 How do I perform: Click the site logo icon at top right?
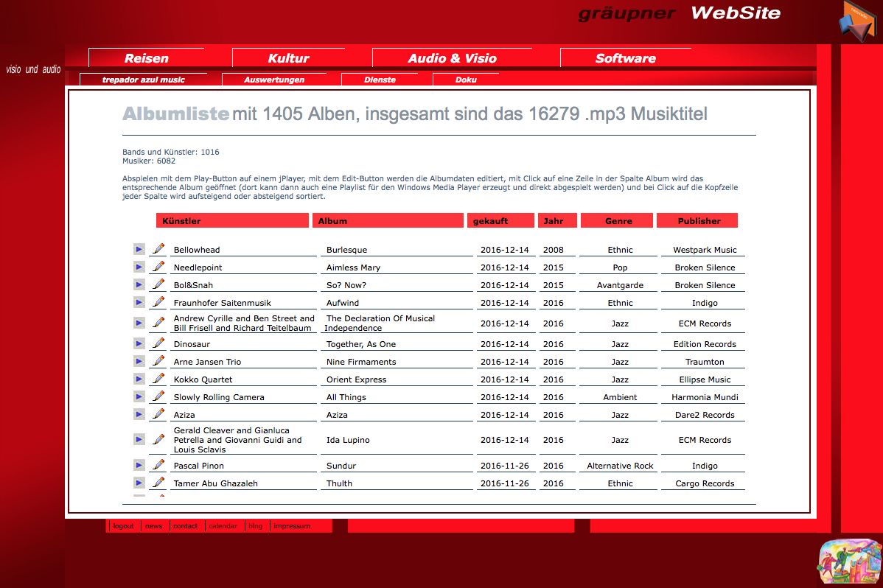pos(859,20)
